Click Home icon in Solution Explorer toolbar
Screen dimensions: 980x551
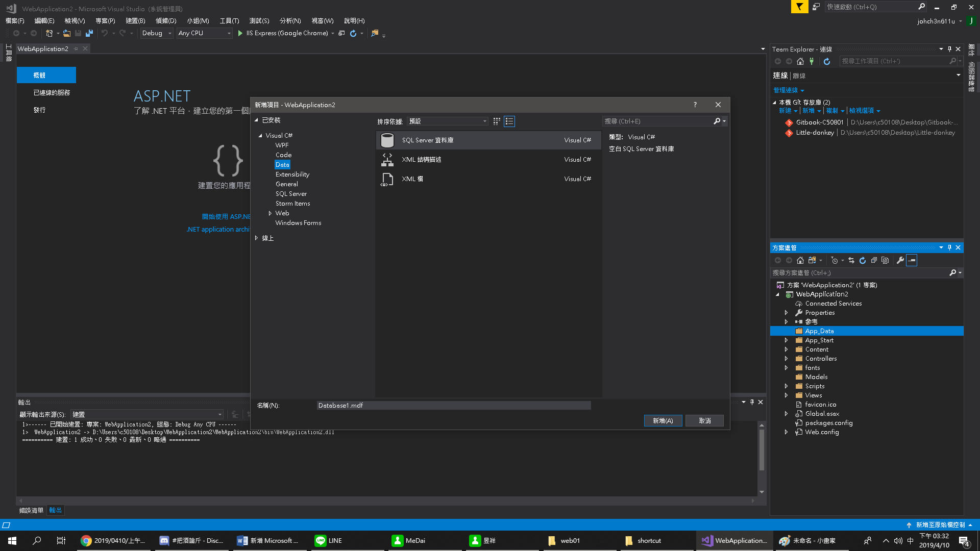click(800, 260)
